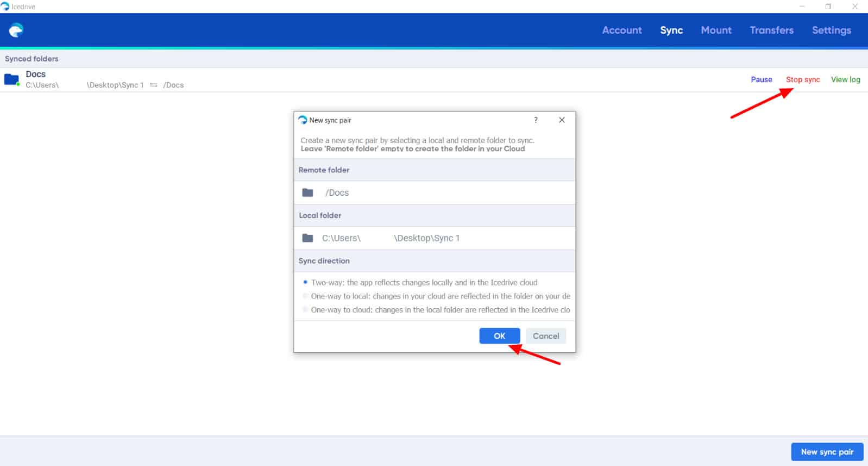Click the Icedrive logo in header
The width and height of the screenshot is (868, 466).
pos(16,30)
